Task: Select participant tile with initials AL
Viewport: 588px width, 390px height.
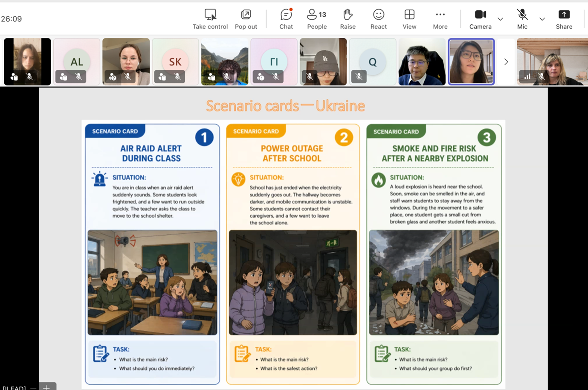Action: 77,61
